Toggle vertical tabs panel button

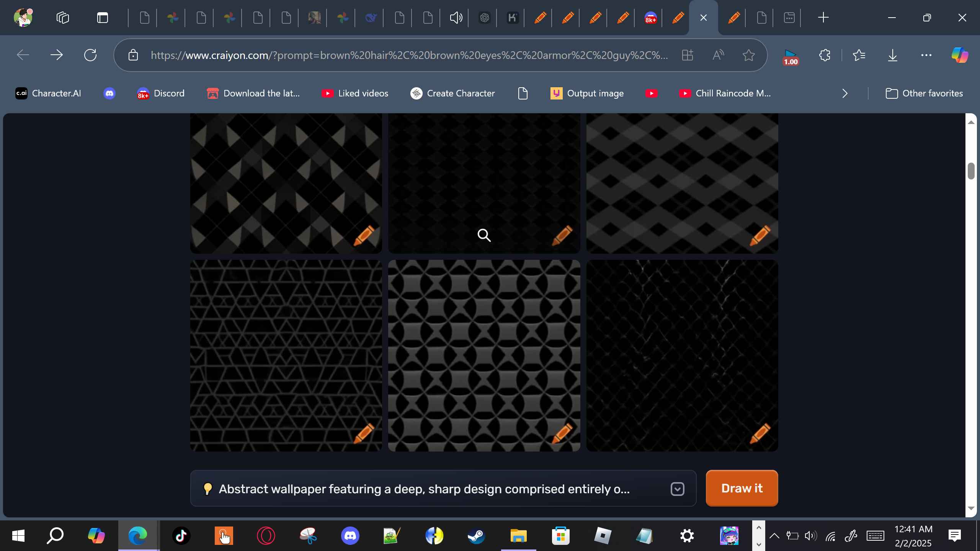point(103,18)
